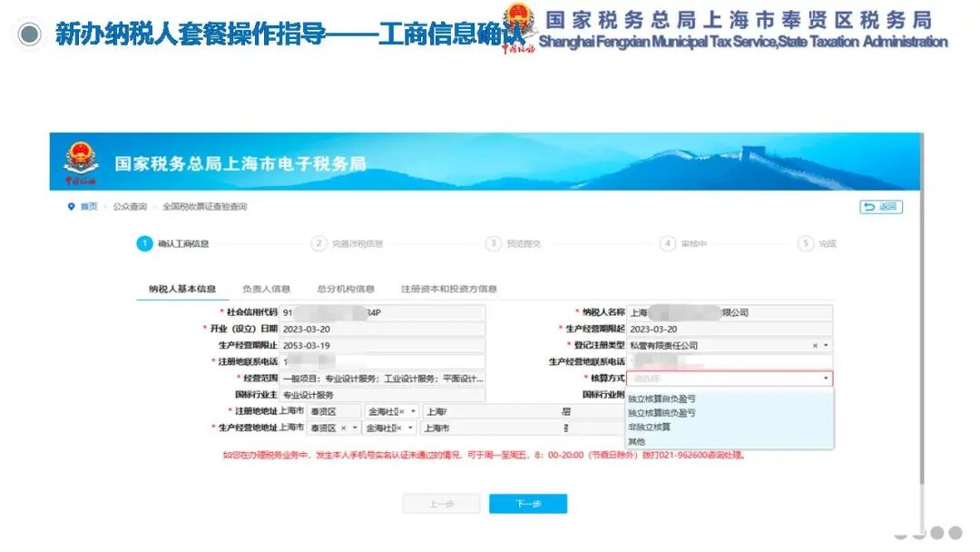Click the greyed-out 上一步 button
The height and width of the screenshot is (552, 980).
[x=441, y=504]
